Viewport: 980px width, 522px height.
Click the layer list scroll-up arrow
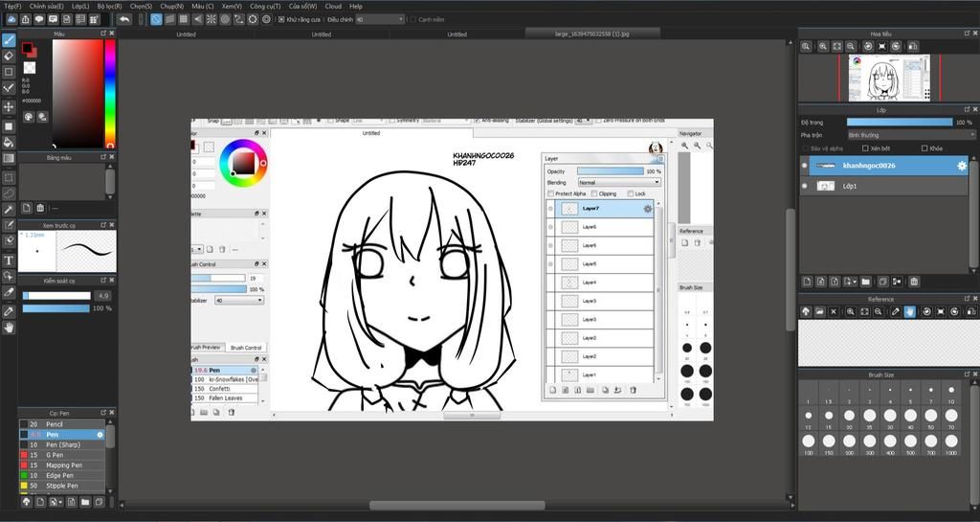973,159
